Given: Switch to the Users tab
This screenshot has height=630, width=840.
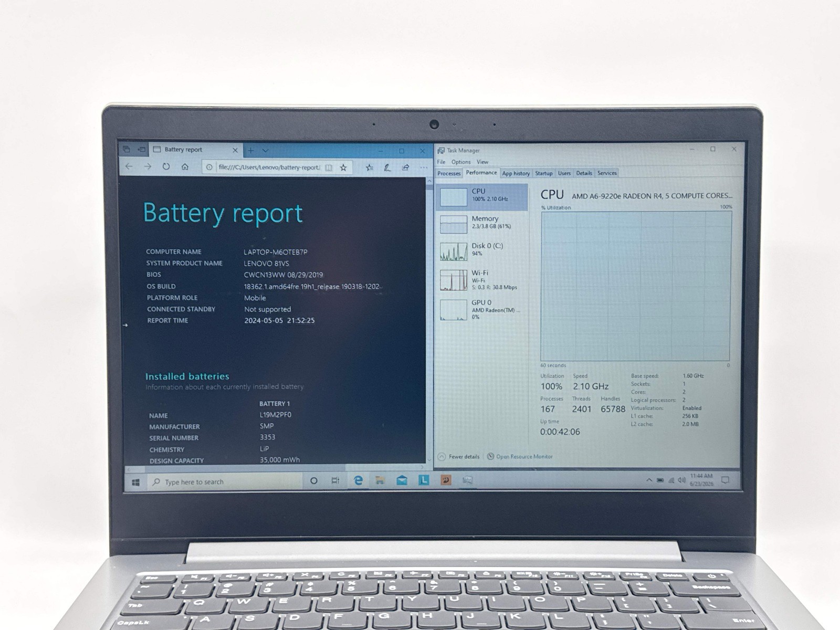Looking at the screenshot, I should 564,173.
